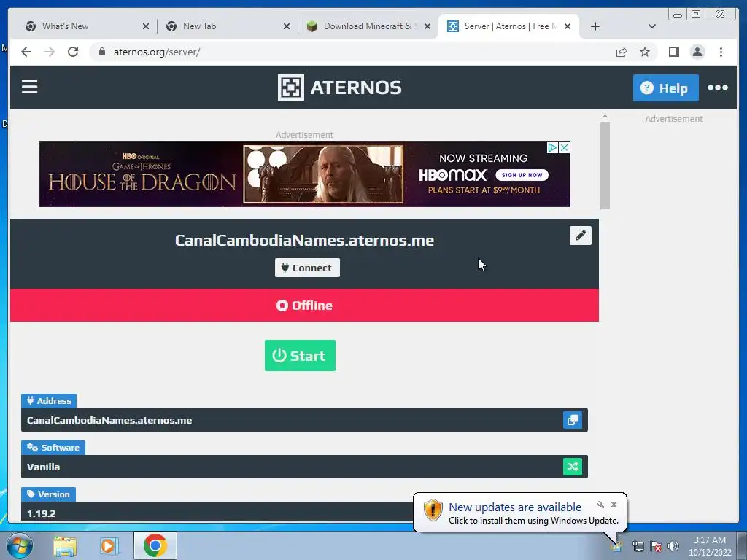Reload the Aternos page
The height and width of the screenshot is (560, 747).
(x=73, y=52)
